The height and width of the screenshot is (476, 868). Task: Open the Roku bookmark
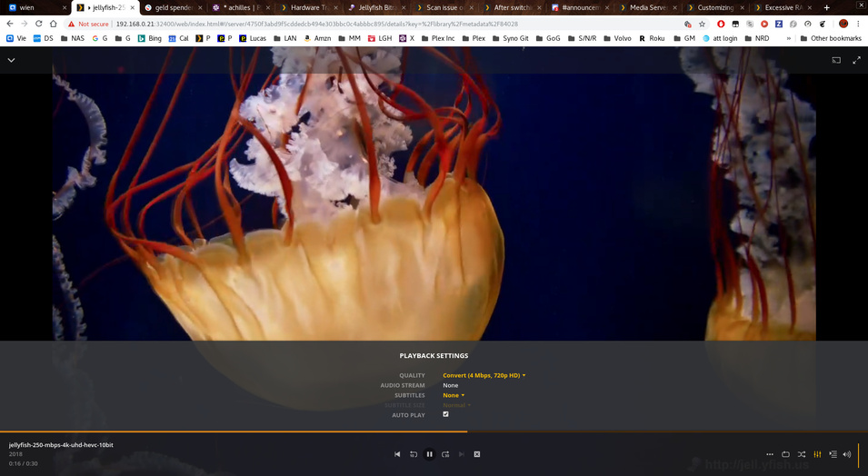point(652,38)
